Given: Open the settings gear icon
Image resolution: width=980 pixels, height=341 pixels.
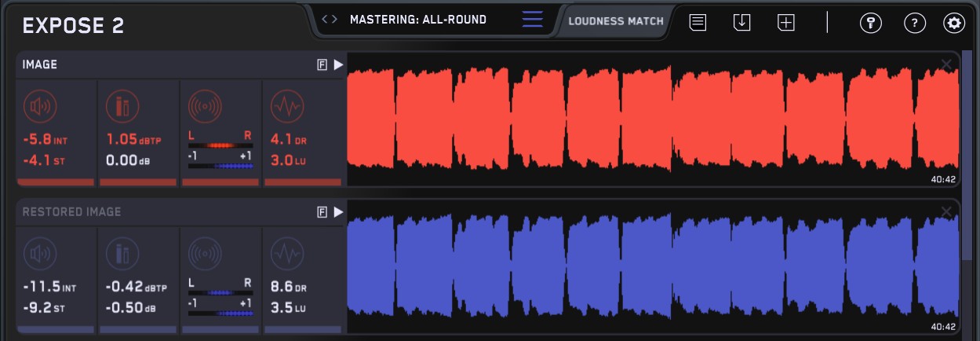Looking at the screenshot, I should 954,23.
